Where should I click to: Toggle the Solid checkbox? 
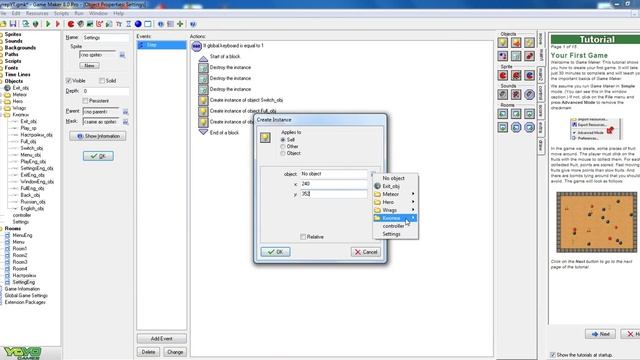(x=102, y=81)
